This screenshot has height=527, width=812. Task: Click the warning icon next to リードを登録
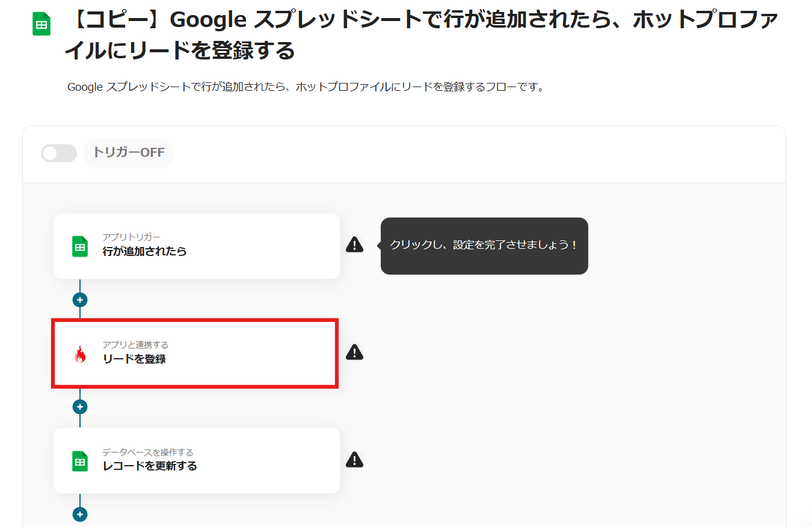coord(354,352)
